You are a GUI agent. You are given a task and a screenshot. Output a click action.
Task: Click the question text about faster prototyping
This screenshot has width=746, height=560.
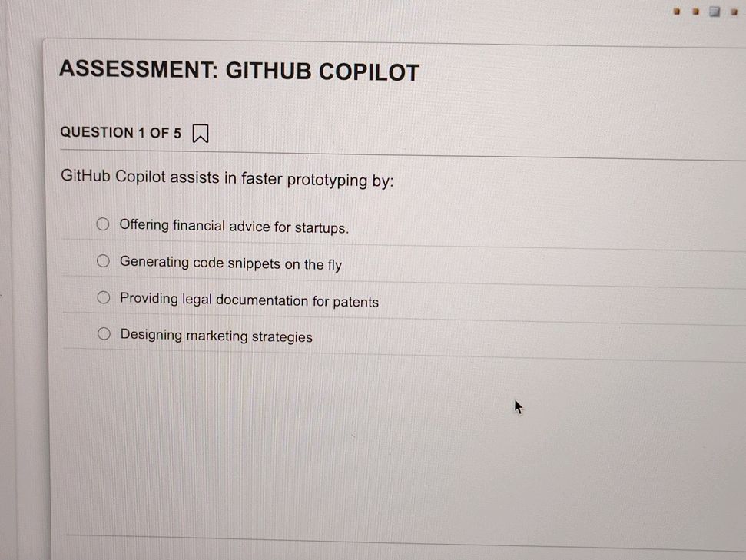pyautogui.click(x=227, y=178)
